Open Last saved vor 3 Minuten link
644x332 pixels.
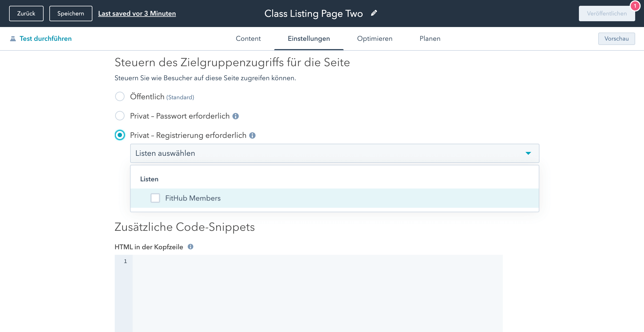coord(137,14)
